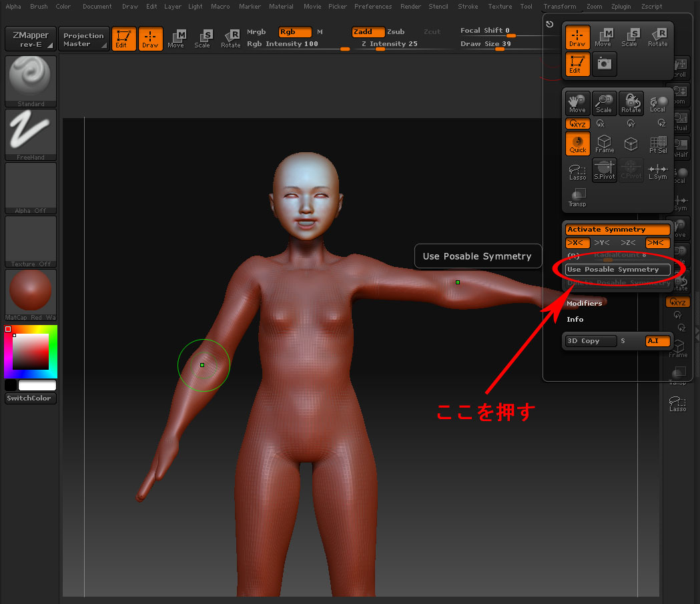700x604 pixels.
Task: Expand the Info section
Action: click(575, 319)
